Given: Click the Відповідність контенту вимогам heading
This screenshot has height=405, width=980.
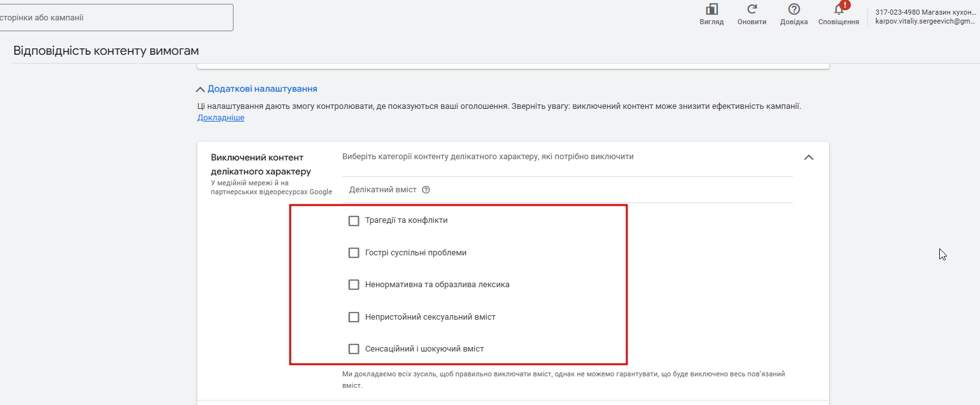Looking at the screenshot, I should [x=106, y=51].
